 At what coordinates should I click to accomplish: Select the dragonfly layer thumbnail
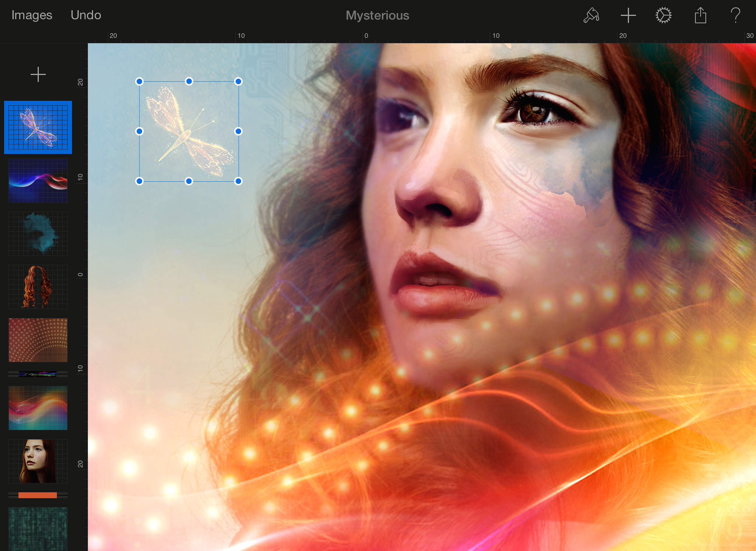pyautogui.click(x=38, y=127)
